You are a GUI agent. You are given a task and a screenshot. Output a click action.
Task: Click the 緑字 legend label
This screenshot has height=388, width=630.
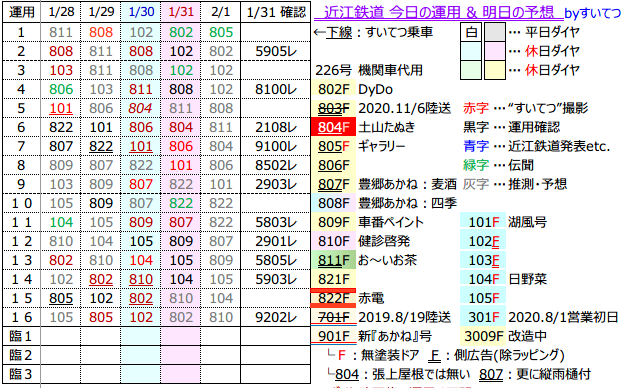click(x=476, y=165)
